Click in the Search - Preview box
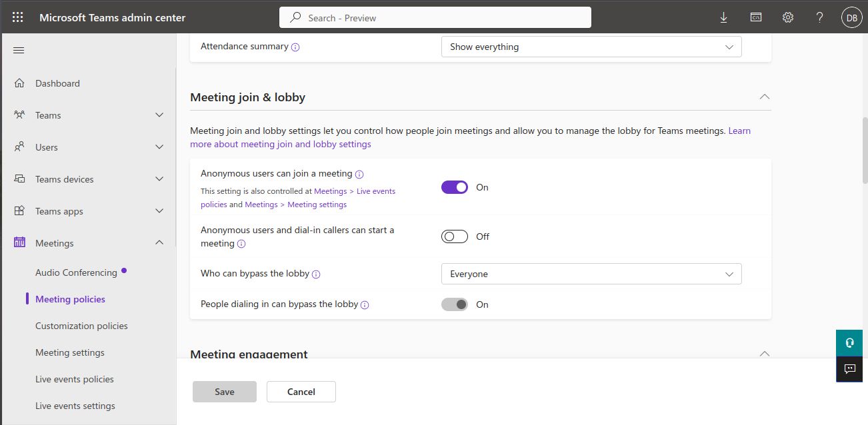The image size is (868, 425). 435,18
